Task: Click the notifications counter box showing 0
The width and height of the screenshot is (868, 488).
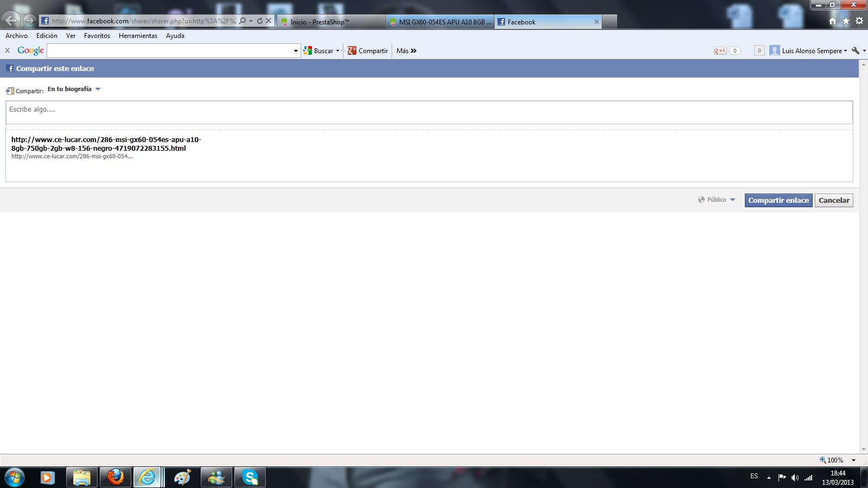Action: [x=759, y=50]
